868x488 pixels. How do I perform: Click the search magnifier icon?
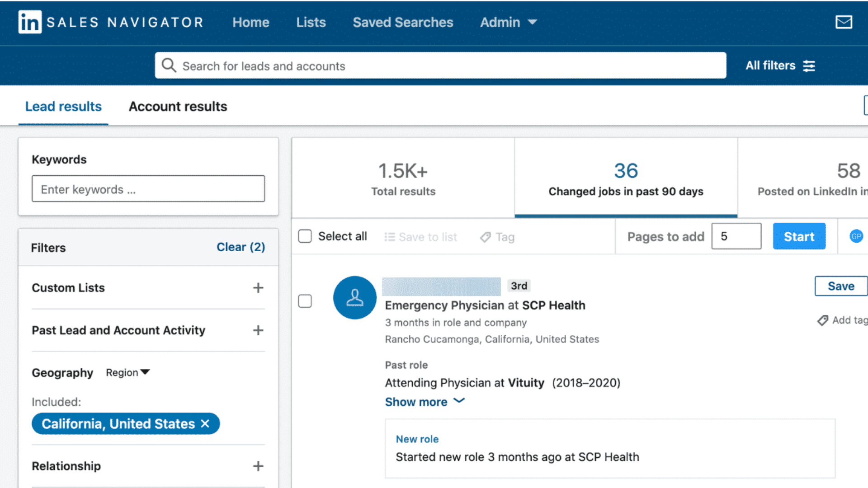[x=169, y=66]
